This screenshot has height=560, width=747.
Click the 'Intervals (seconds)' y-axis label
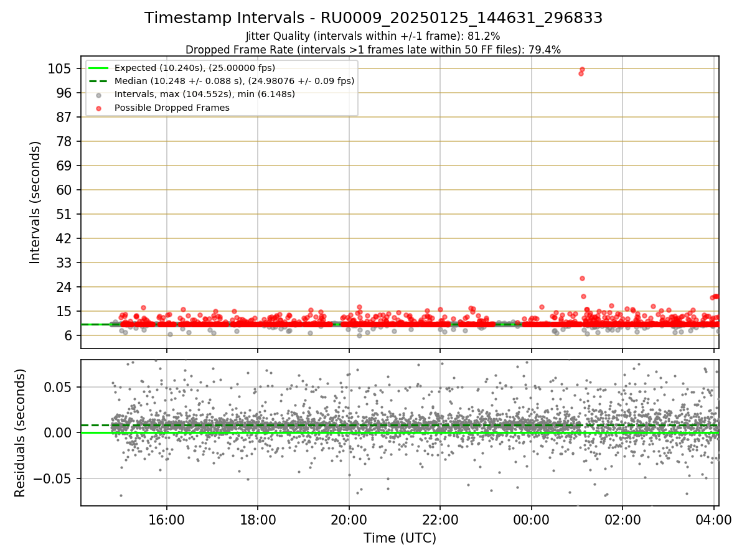(x=35, y=202)
